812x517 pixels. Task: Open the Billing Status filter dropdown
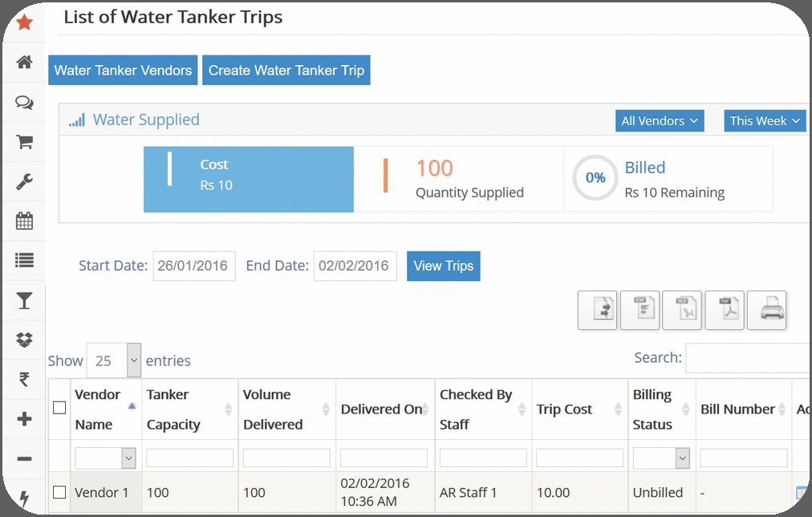pos(661,458)
